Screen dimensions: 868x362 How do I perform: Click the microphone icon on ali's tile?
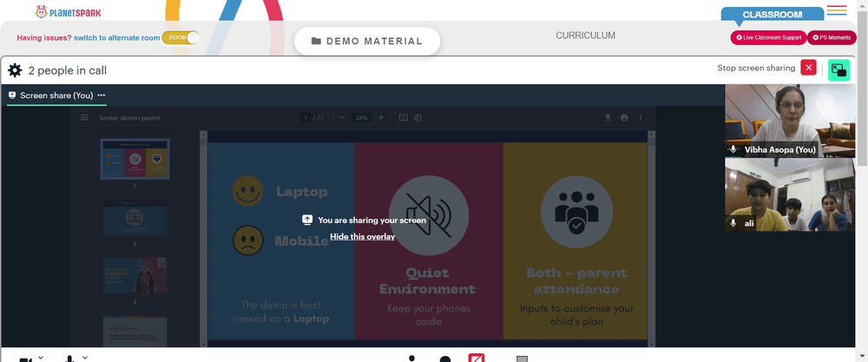[x=733, y=222]
